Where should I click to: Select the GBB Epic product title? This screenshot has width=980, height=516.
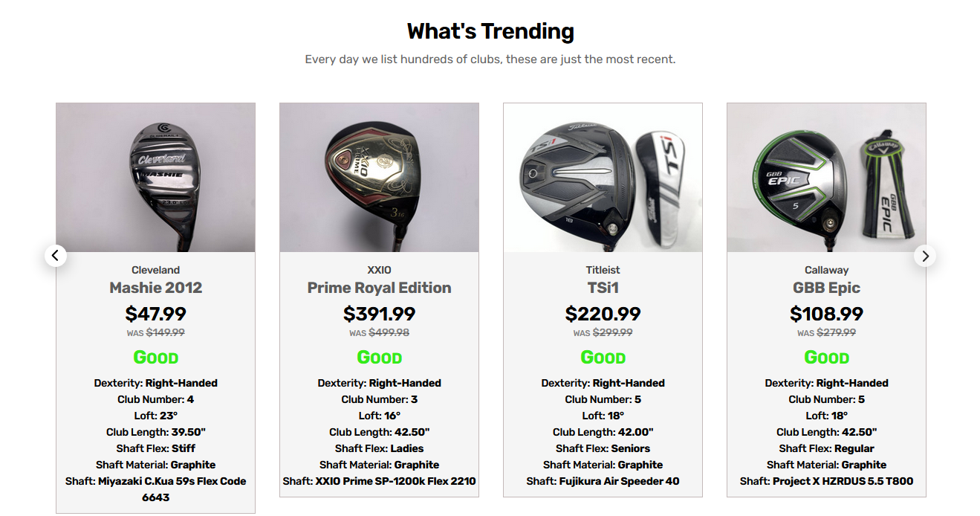pyautogui.click(x=826, y=288)
